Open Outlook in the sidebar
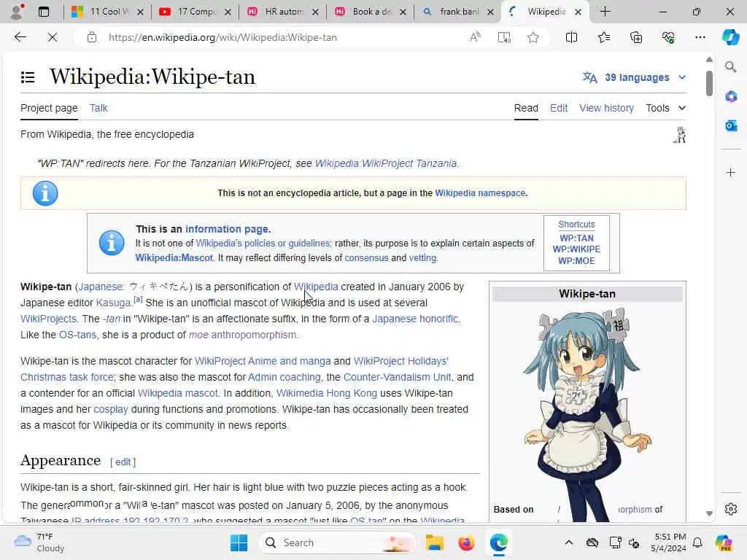The width and height of the screenshot is (747, 560). [731, 125]
